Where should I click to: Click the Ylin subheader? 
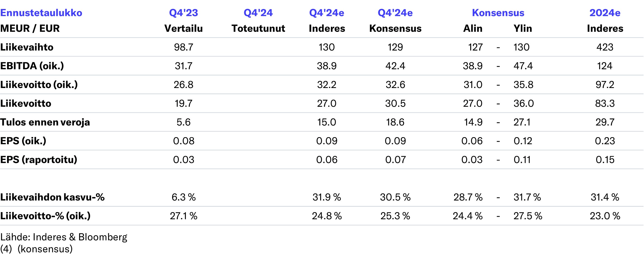click(522, 28)
